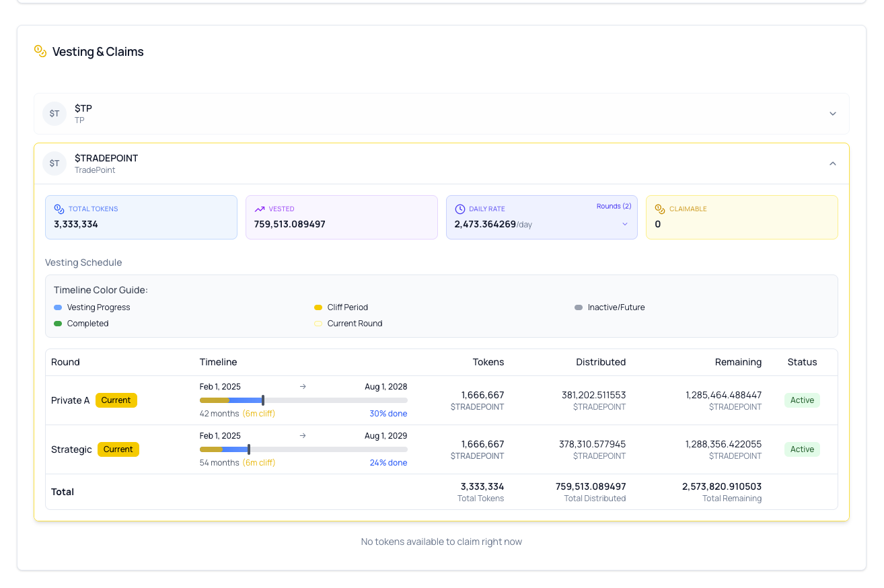This screenshot has width=884, height=588.
Task: Click the 30% done link
Action: click(388, 413)
